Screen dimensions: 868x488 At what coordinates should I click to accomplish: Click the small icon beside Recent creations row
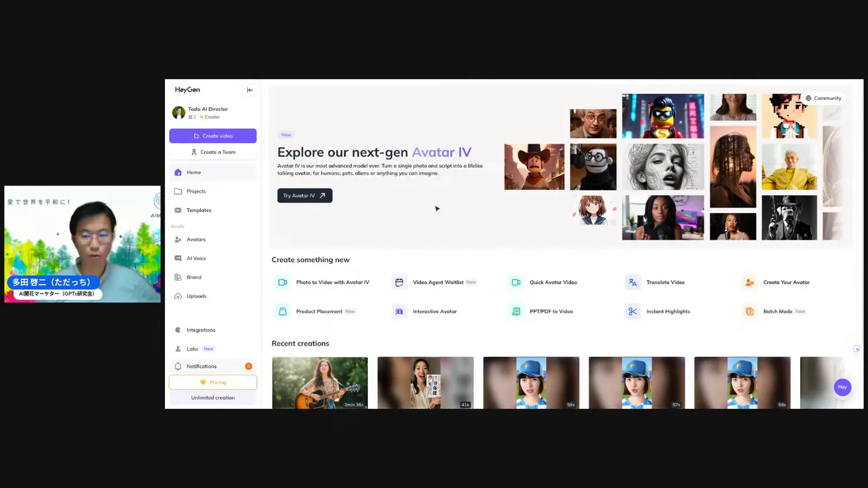(857, 349)
